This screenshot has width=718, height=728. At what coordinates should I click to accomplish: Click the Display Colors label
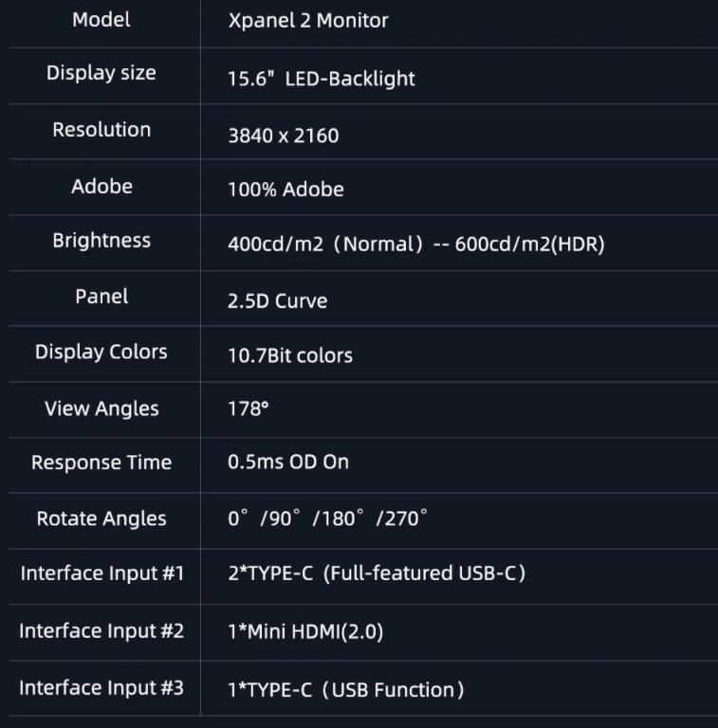pyautogui.click(x=101, y=352)
